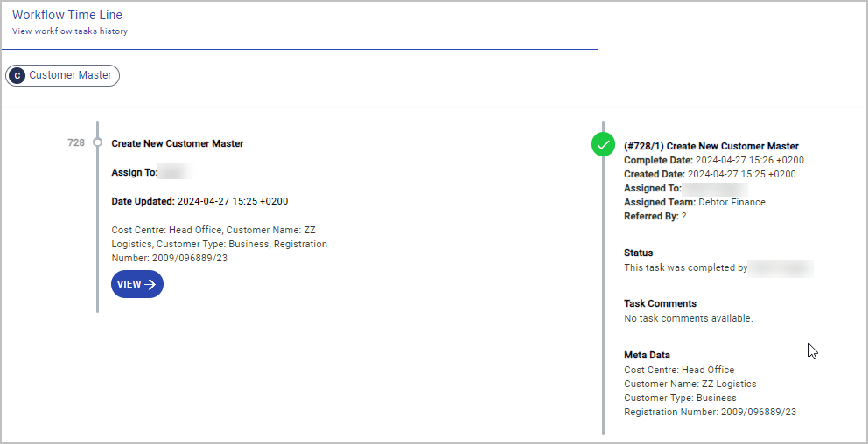Click the green completed checkmark icon
This screenshot has width=868, height=444.
603,144
